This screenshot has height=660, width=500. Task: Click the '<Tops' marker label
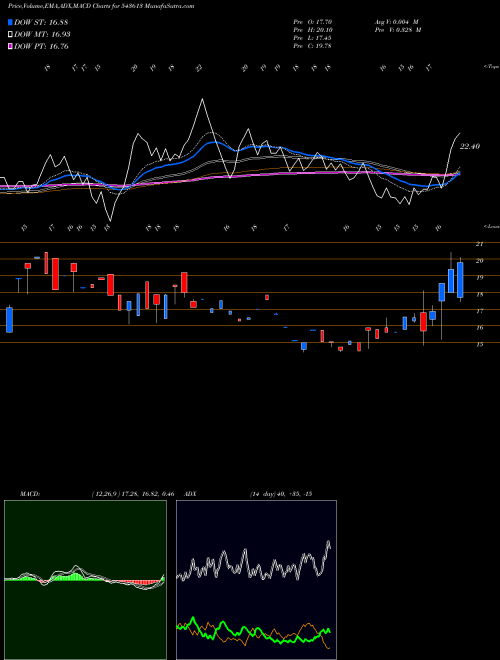491,67
